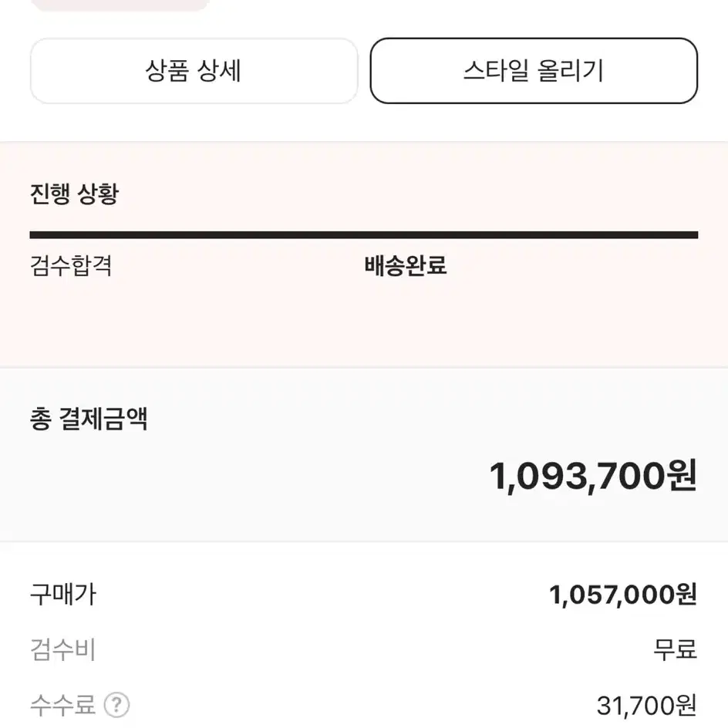
Task: Click the 총 결제금액 label
Action: tap(89, 419)
